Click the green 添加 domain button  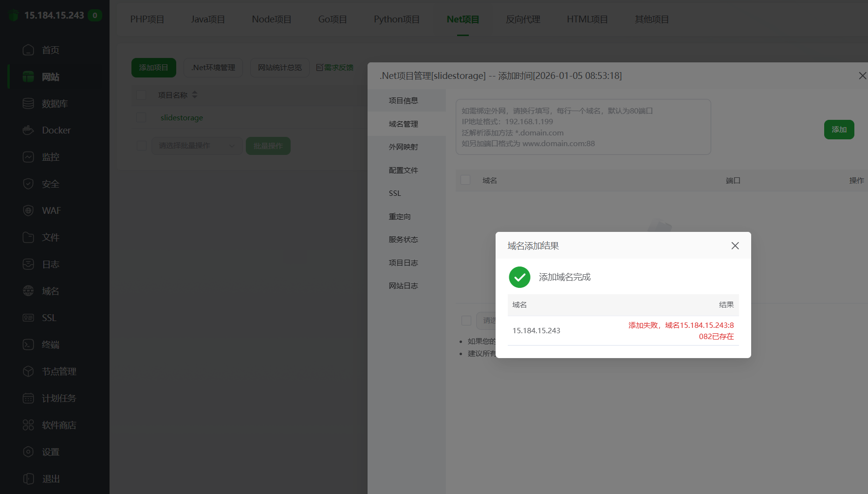pyautogui.click(x=839, y=130)
